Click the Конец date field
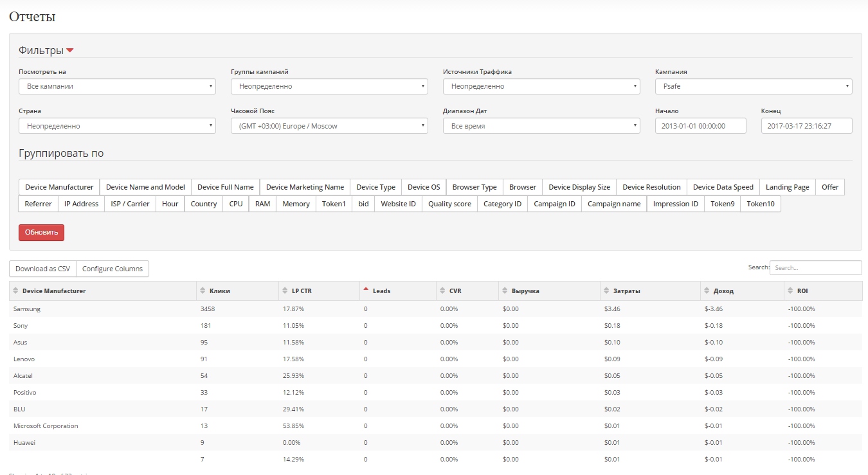 tap(807, 126)
